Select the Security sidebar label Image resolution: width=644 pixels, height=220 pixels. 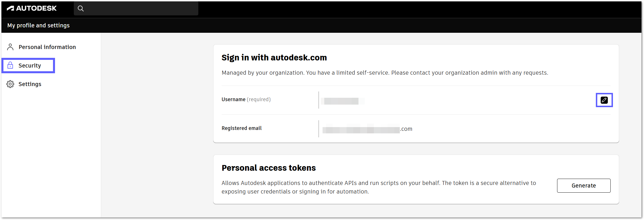30,66
